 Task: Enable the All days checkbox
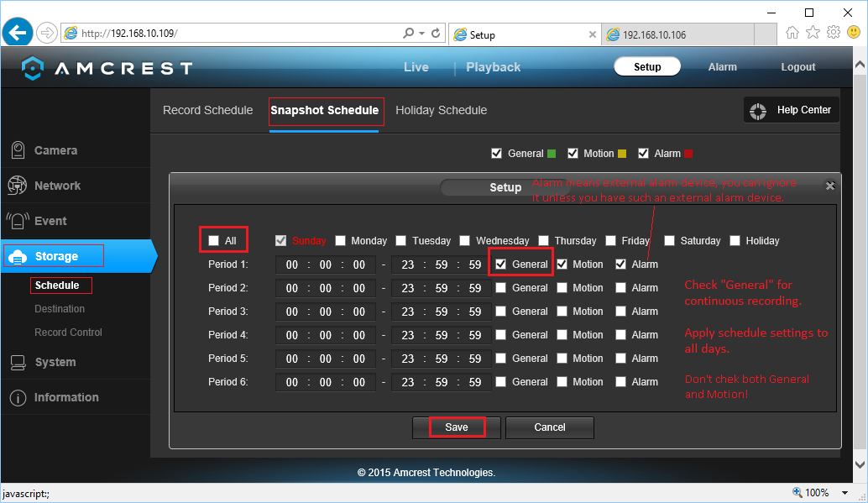click(x=214, y=241)
